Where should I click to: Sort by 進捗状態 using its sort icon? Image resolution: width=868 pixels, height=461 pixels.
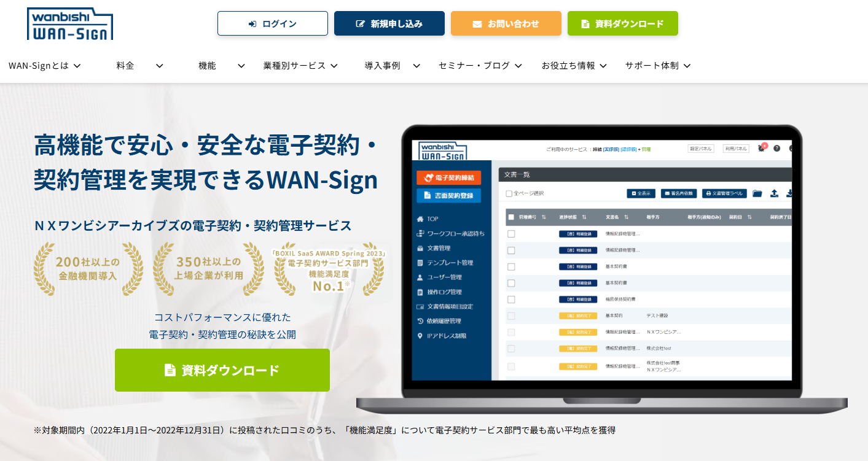(x=584, y=217)
